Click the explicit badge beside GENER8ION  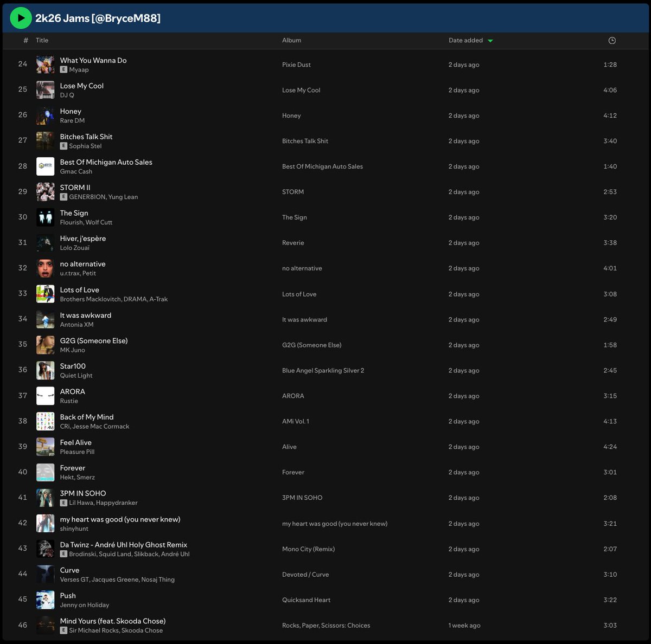tap(63, 197)
